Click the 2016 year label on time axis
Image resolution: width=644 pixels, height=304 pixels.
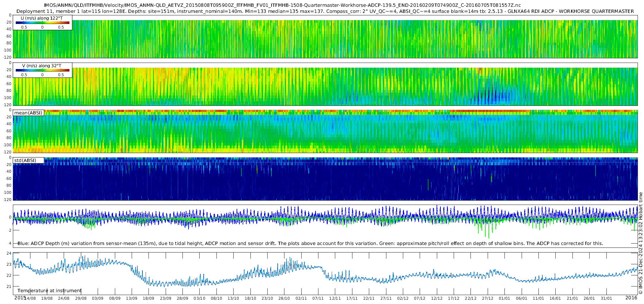pyautogui.click(x=631, y=298)
